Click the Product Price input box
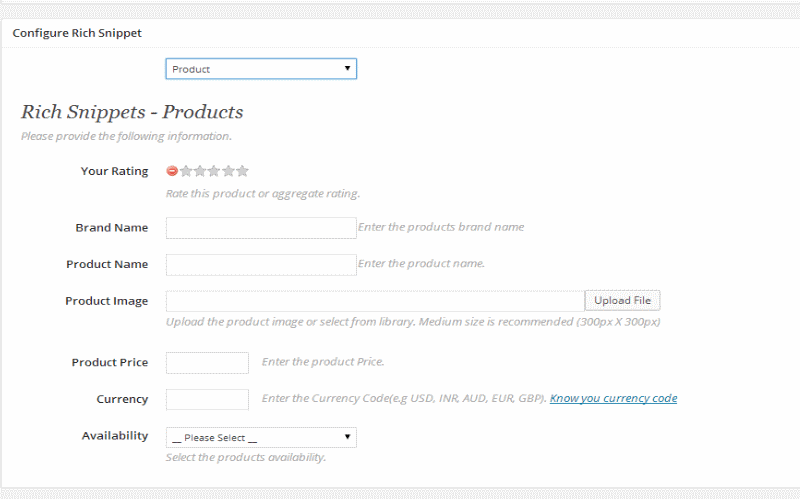The image size is (800, 499). (x=207, y=362)
